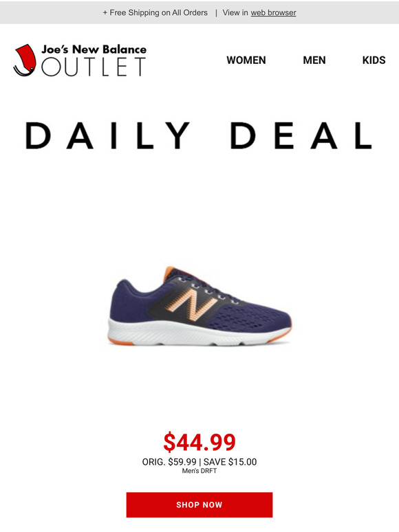The height and width of the screenshot is (532, 399).
Task: Click the red $44.99 sale price
Action: [199, 442]
